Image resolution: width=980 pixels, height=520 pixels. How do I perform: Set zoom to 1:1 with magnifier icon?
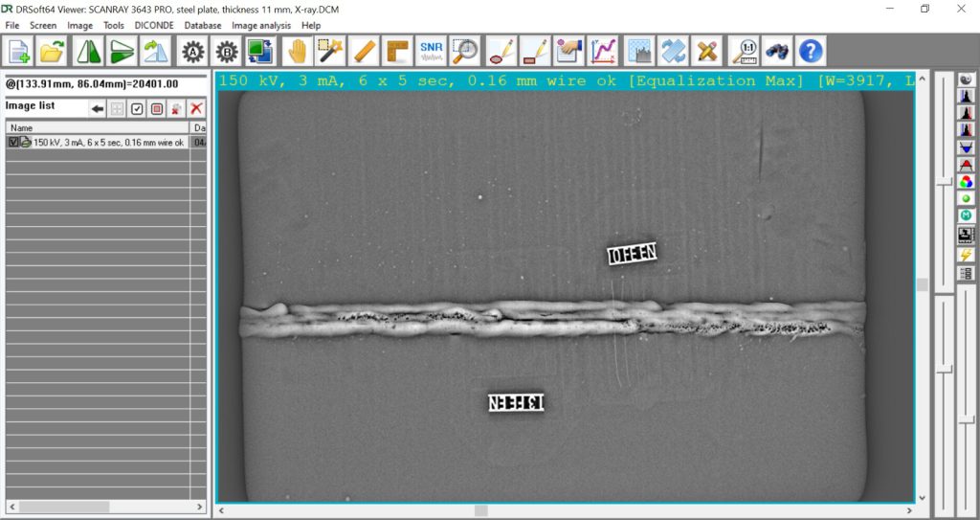[x=744, y=52]
